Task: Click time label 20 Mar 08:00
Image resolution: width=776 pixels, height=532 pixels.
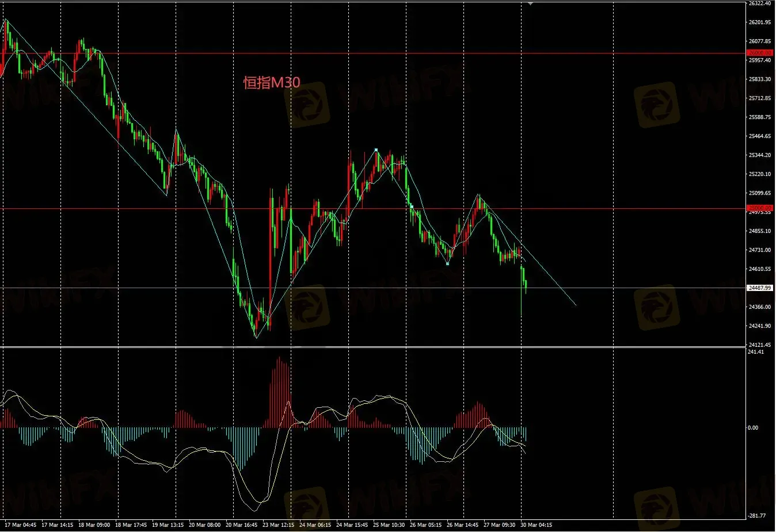Action: (204, 525)
